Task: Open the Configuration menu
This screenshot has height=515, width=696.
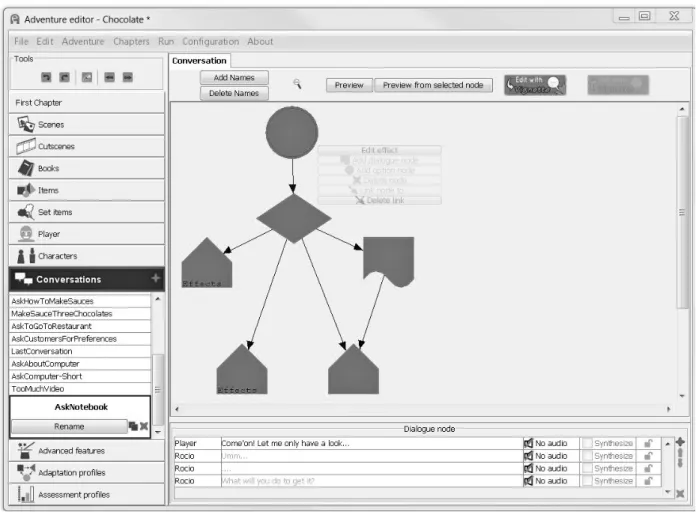Action: 210,41
